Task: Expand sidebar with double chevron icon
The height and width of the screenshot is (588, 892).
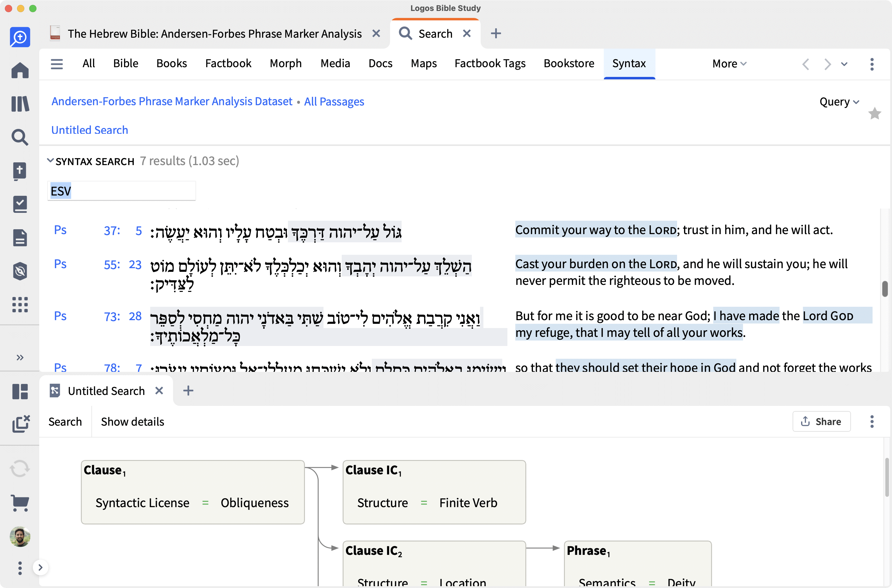Action: pyautogui.click(x=20, y=357)
